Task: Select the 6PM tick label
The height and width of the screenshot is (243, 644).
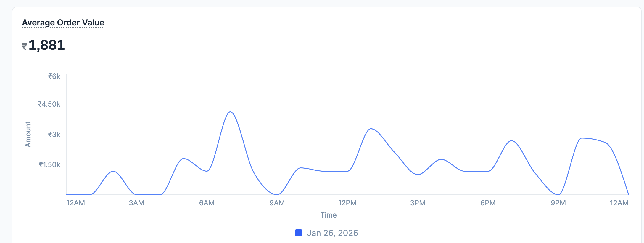Action: 488,203
